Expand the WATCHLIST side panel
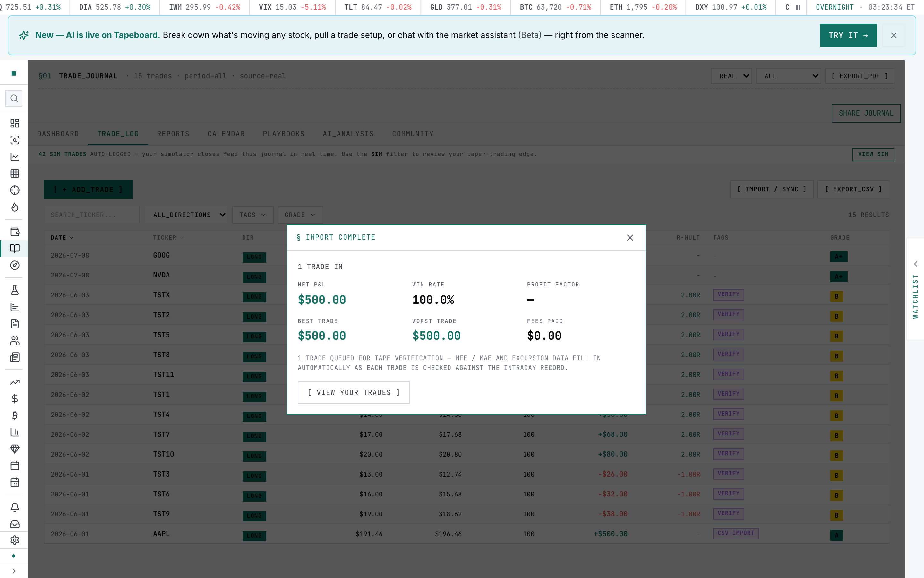This screenshot has height=578, width=924. tap(915, 289)
